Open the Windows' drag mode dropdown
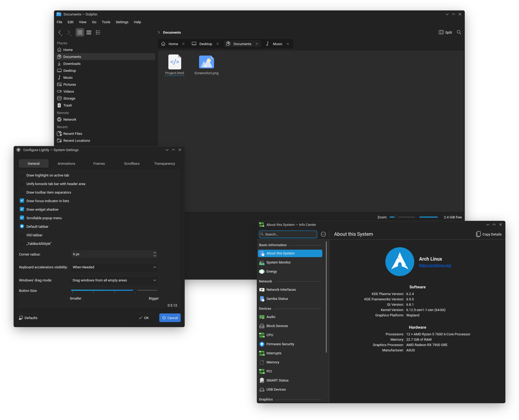 pyautogui.click(x=114, y=280)
